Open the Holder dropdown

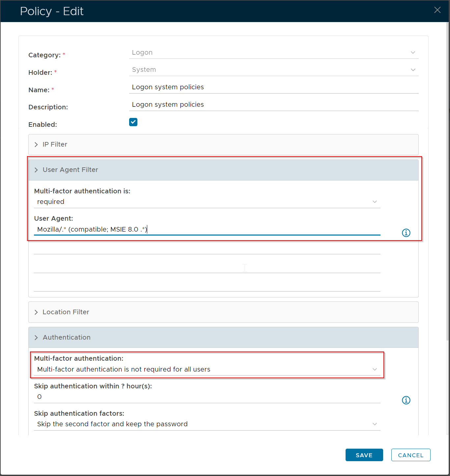pos(273,70)
